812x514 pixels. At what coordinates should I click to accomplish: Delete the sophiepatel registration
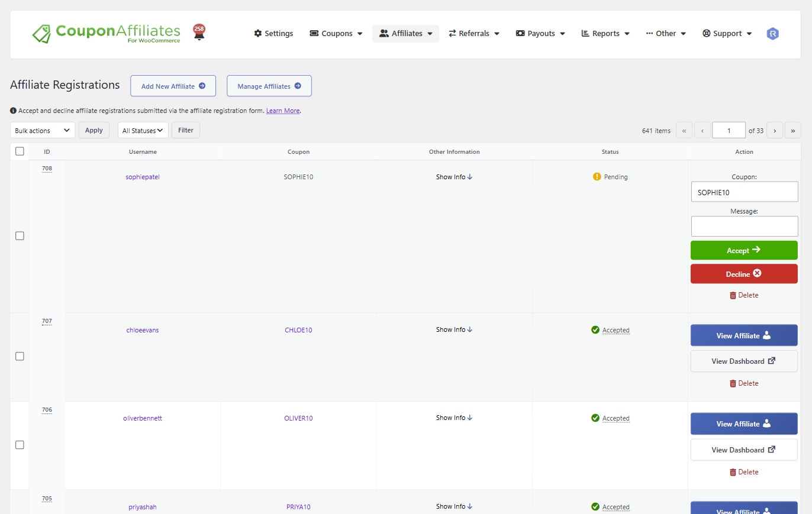pyautogui.click(x=744, y=295)
